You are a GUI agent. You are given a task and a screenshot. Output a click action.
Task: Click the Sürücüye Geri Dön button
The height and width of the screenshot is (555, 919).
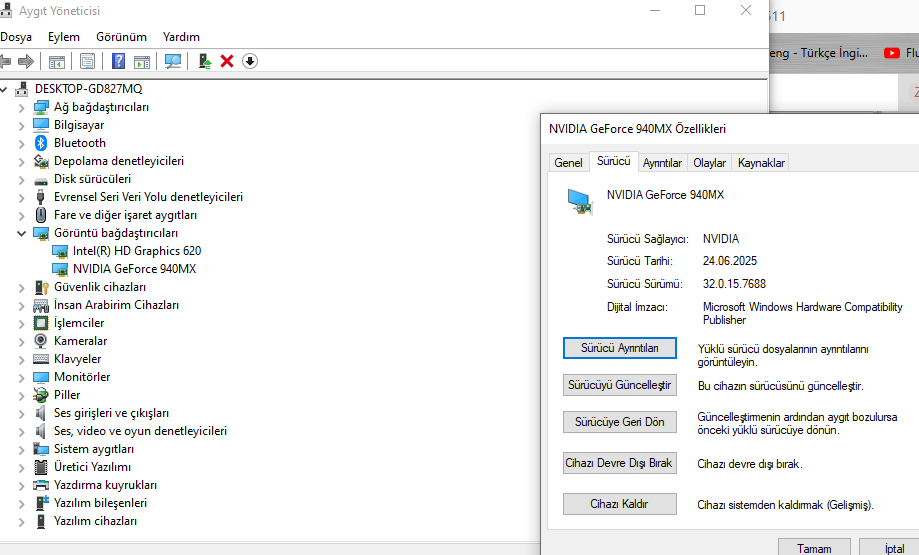(620, 422)
